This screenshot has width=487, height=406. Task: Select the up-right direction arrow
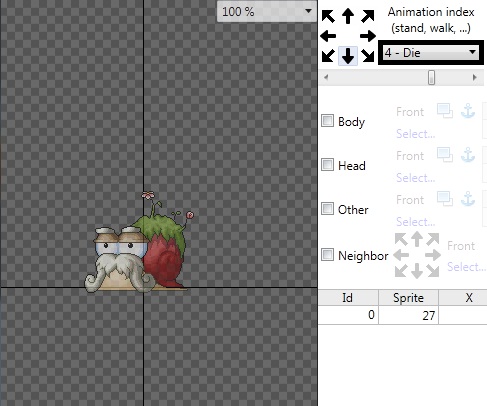click(368, 16)
